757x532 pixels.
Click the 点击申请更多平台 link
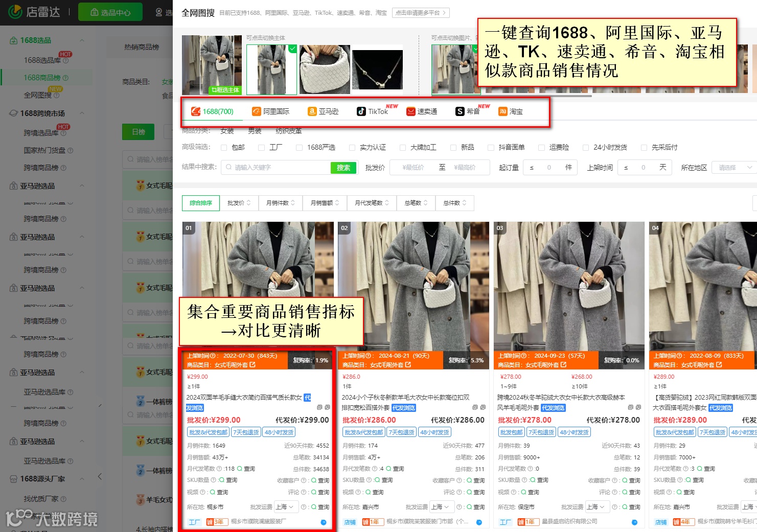[x=421, y=13]
